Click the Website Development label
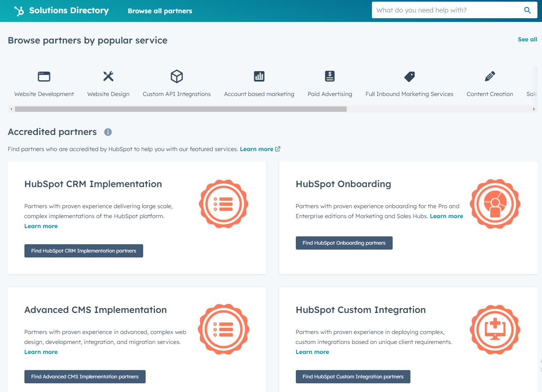Screen dimensions: 542x392 [44, 94]
